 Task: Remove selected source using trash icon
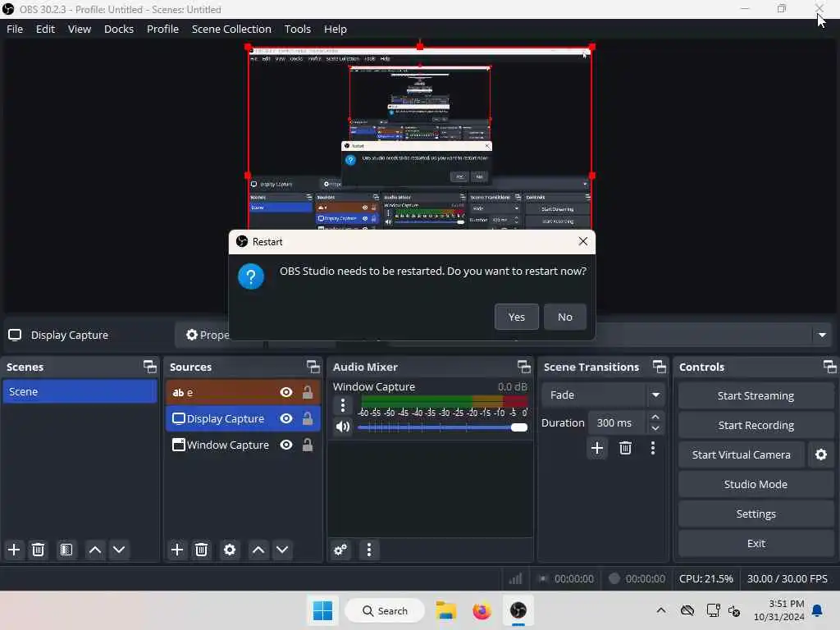coord(202,550)
